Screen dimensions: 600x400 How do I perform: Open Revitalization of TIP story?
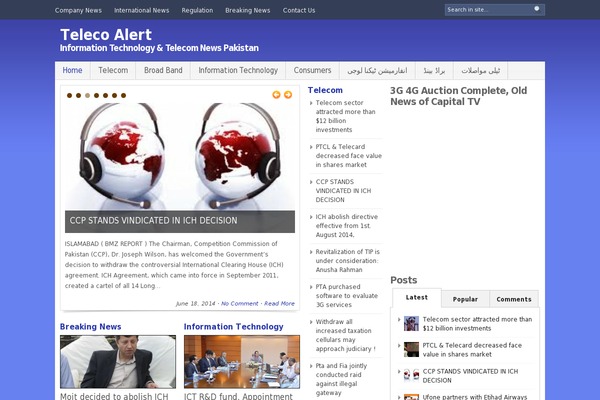[x=347, y=261]
